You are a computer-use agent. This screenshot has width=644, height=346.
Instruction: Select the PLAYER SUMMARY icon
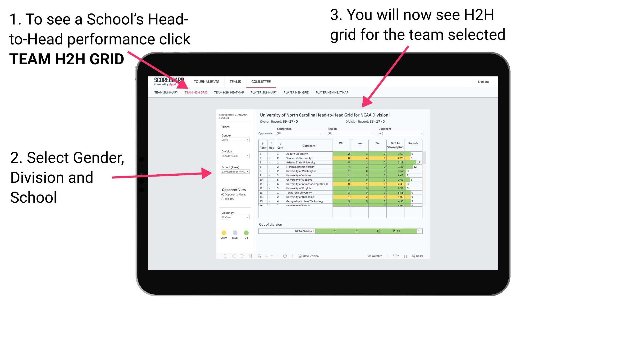point(264,93)
